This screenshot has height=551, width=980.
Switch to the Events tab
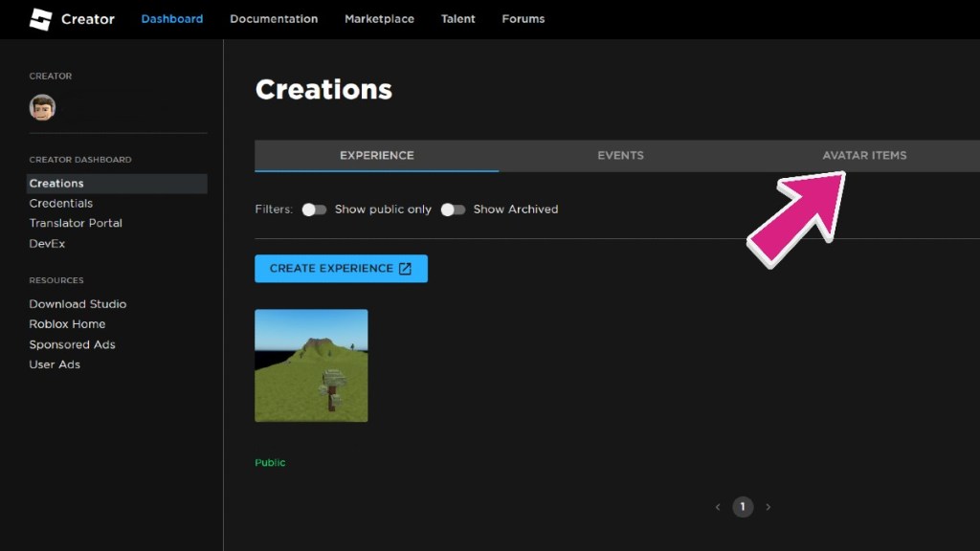620,156
